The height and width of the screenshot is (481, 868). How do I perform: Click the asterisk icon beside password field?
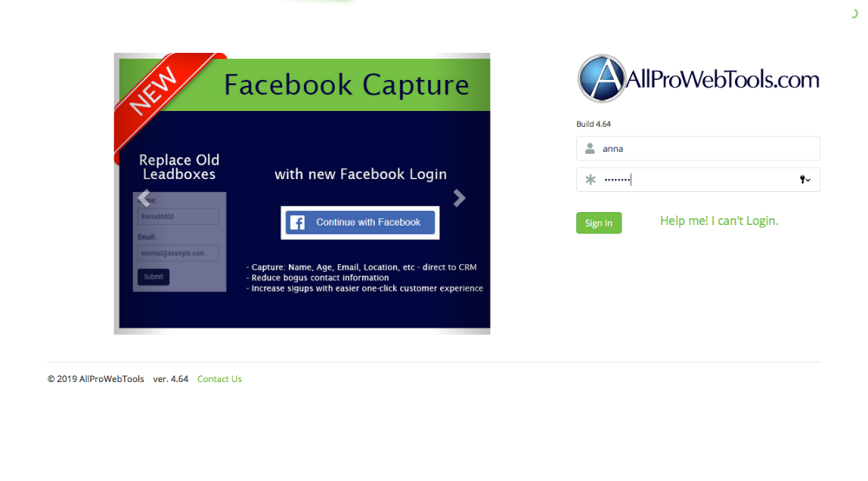pos(590,180)
